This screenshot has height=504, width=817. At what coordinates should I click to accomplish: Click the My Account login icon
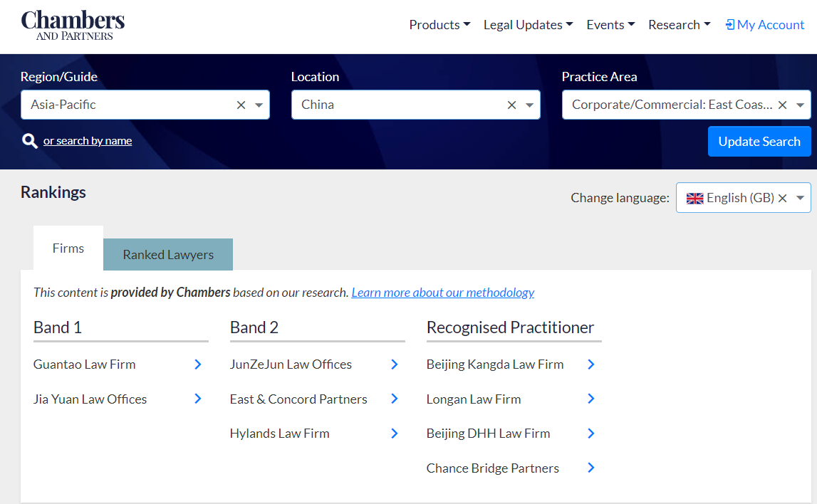pyautogui.click(x=730, y=25)
